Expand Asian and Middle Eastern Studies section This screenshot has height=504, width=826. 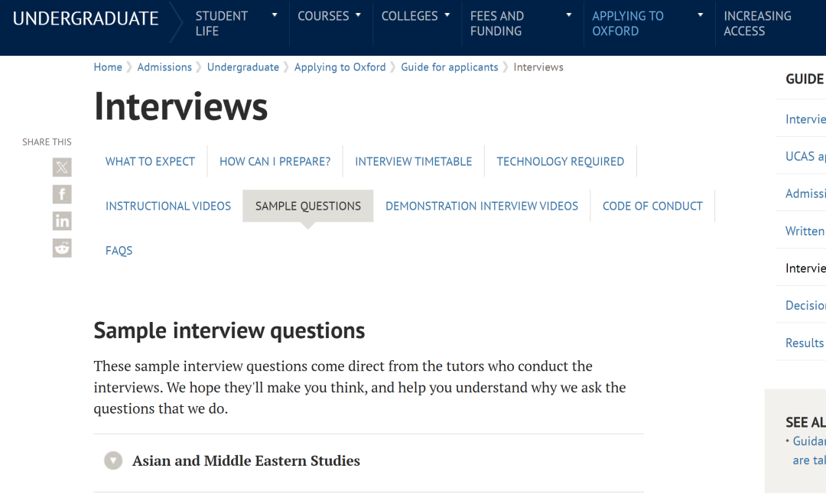(113, 460)
